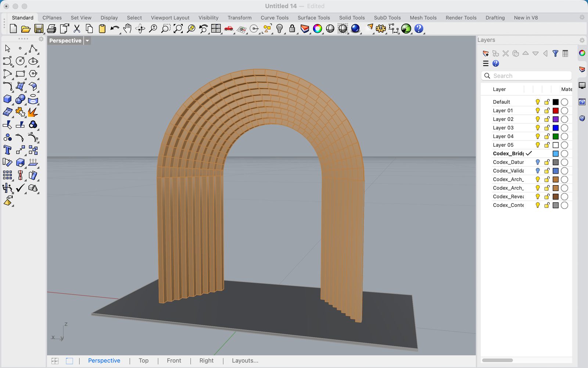This screenshot has width=588, height=368.
Task: Click the Move Layer Up triangle icon
Action: click(x=526, y=53)
